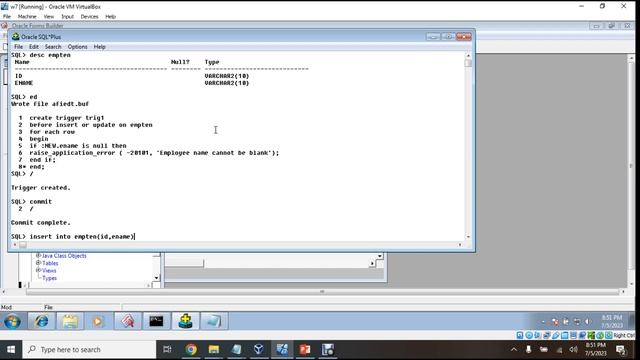Screen dimensions: 640x360
Task: Open the SQL*Plus Help menu
Action: click(100, 47)
